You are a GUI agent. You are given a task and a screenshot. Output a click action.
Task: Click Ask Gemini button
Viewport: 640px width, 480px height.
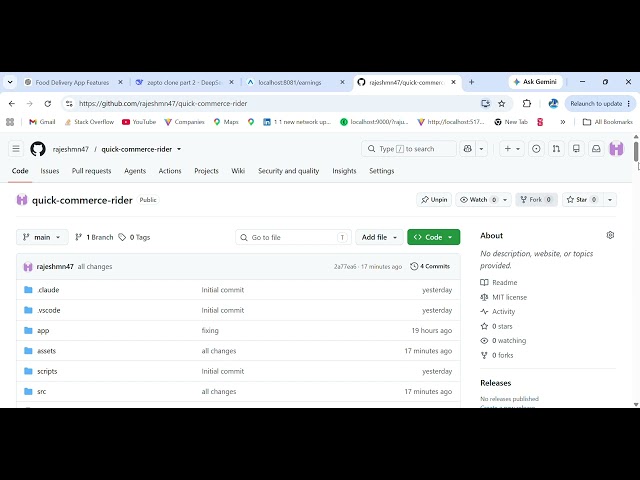point(535,82)
